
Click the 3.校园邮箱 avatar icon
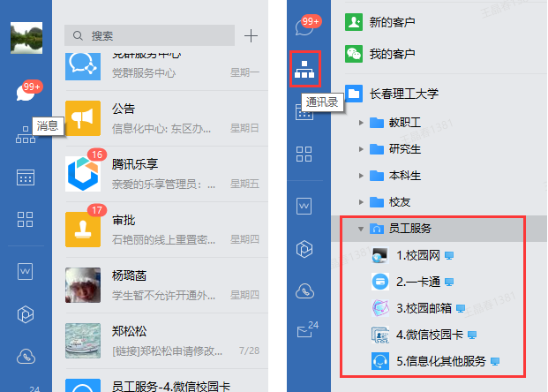pos(380,308)
